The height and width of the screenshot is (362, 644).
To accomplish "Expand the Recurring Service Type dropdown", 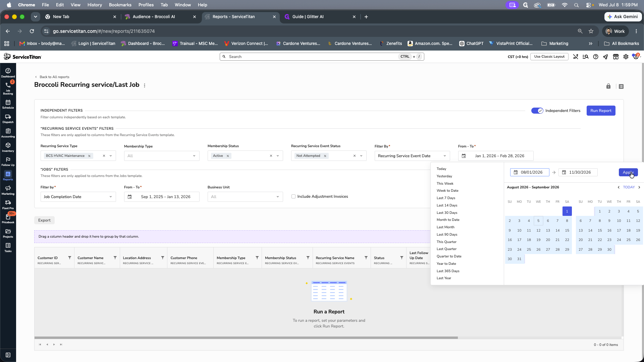I will coord(111,156).
